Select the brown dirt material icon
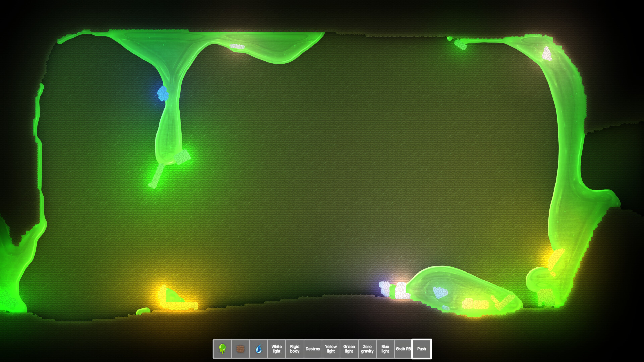 (240, 349)
